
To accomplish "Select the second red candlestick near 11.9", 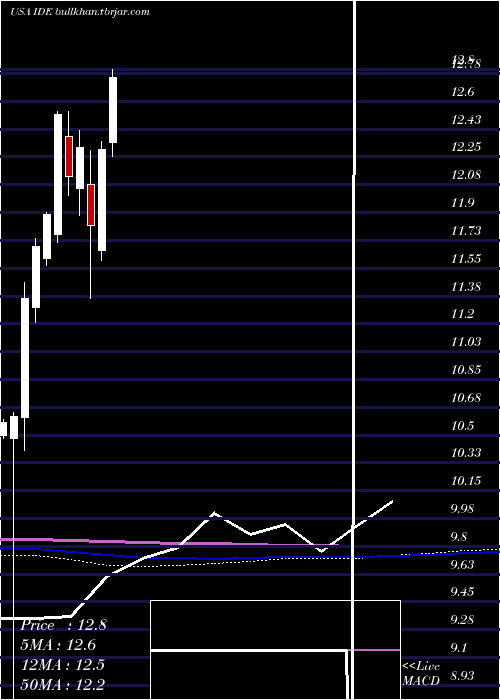I will 91,205.
